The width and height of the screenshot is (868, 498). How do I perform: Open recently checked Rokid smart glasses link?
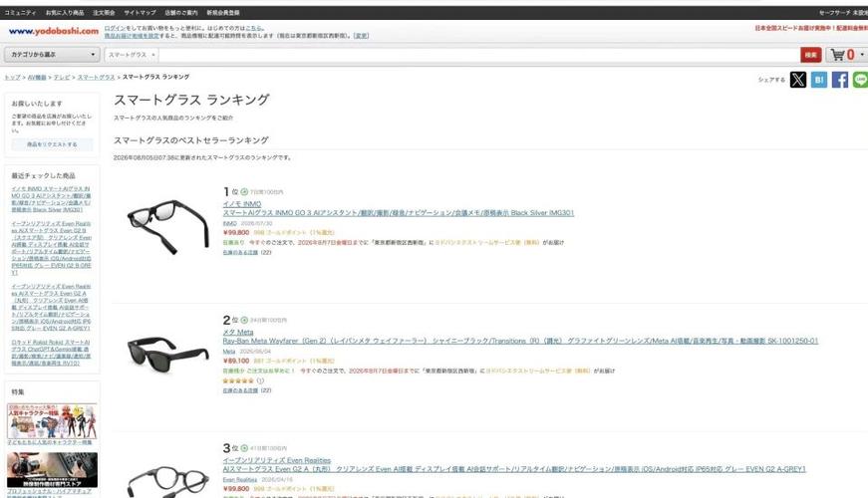point(51,353)
